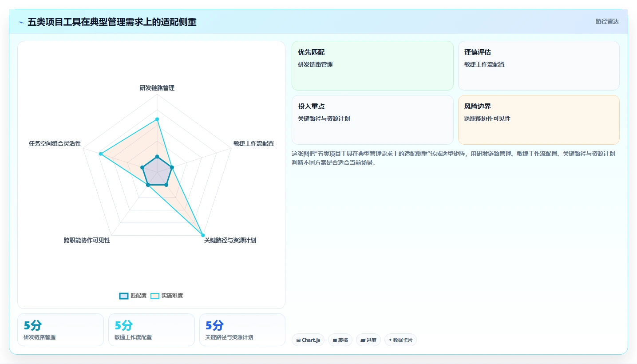The height and width of the screenshot is (364, 637).
Task: Click the 路径雷达 label in header
Action: (x=607, y=21)
